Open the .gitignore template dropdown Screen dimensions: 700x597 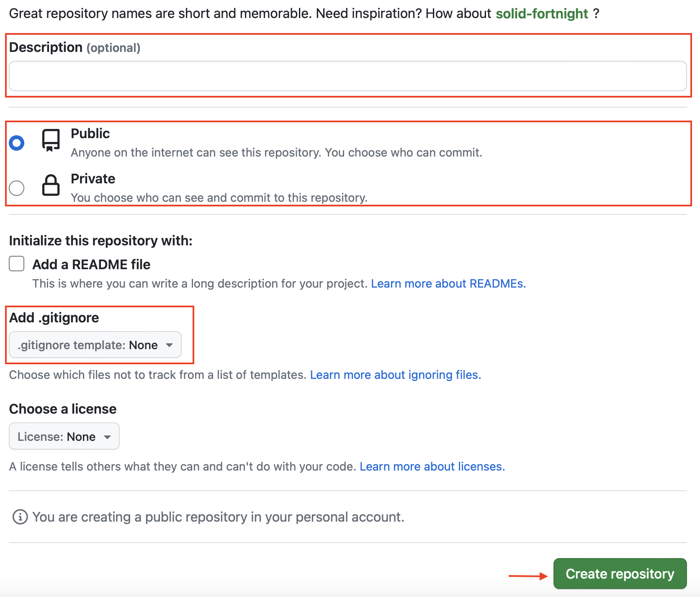point(95,345)
